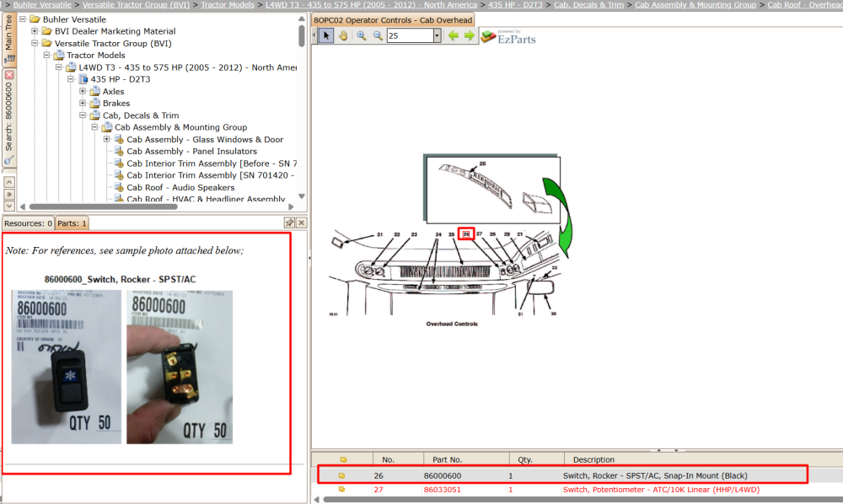This screenshot has height=504, width=843.
Task: Click the Tractor Models folder icon
Action: point(59,55)
